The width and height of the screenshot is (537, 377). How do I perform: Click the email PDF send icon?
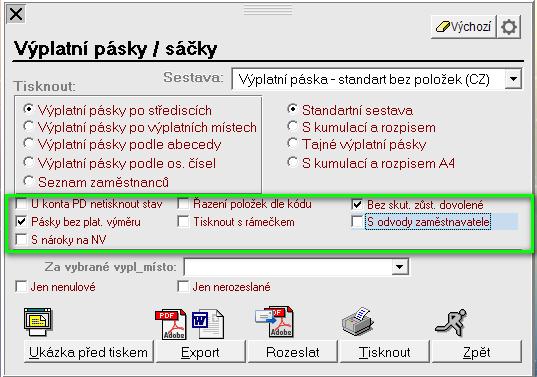click(275, 322)
